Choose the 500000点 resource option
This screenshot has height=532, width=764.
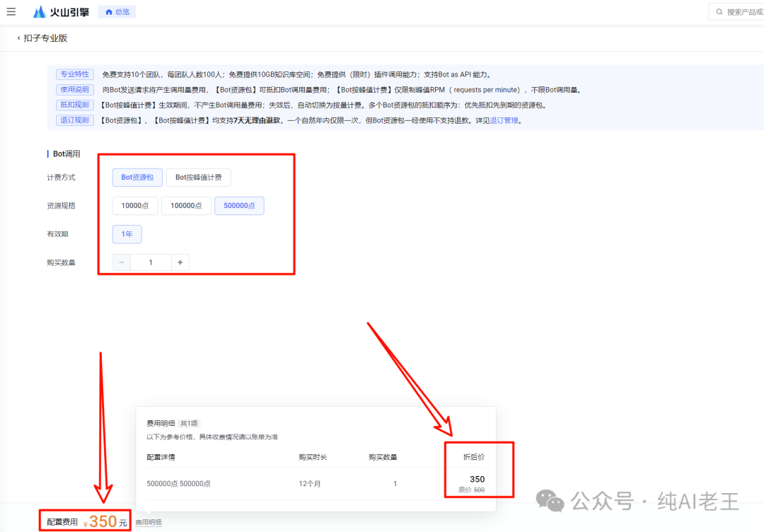click(x=239, y=206)
